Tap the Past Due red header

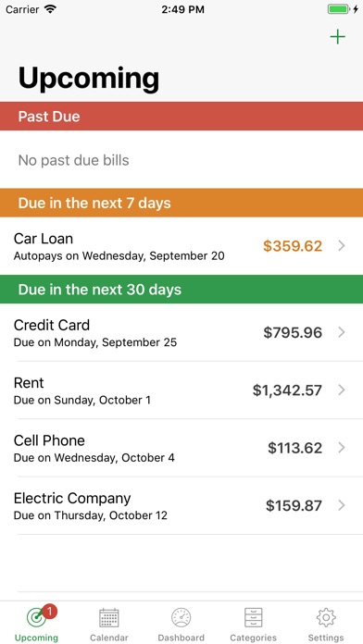point(181,117)
